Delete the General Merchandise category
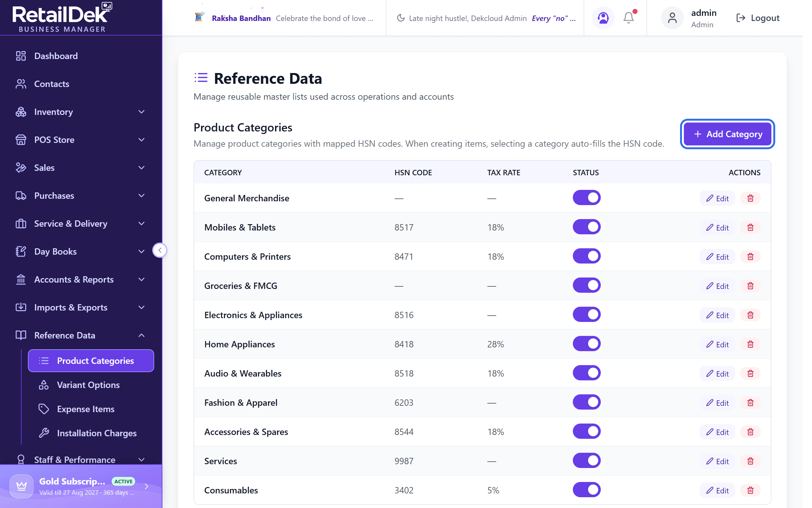 pyautogui.click(x=750, y=198)
